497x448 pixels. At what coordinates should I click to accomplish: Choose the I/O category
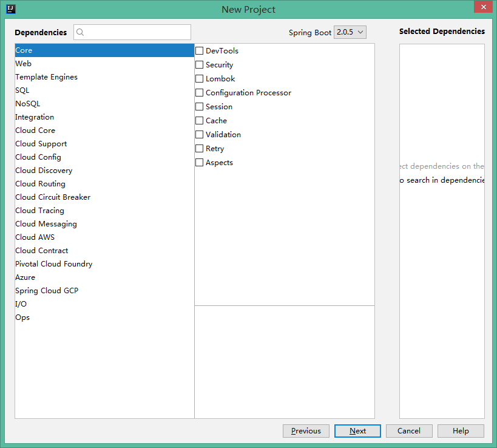tap(104, 304)
